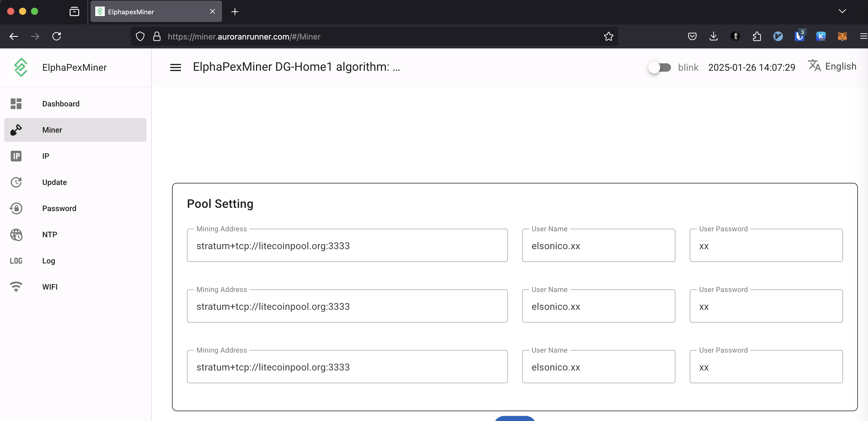The height and width of the screenshot is (421, 868).
Task: Open Firefox View tab icon
Action: [74, 12]
